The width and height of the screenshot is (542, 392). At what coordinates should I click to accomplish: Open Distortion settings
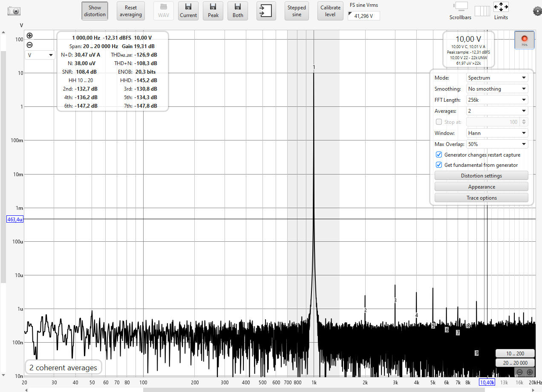pyautogui.click(x=481, y=176)
